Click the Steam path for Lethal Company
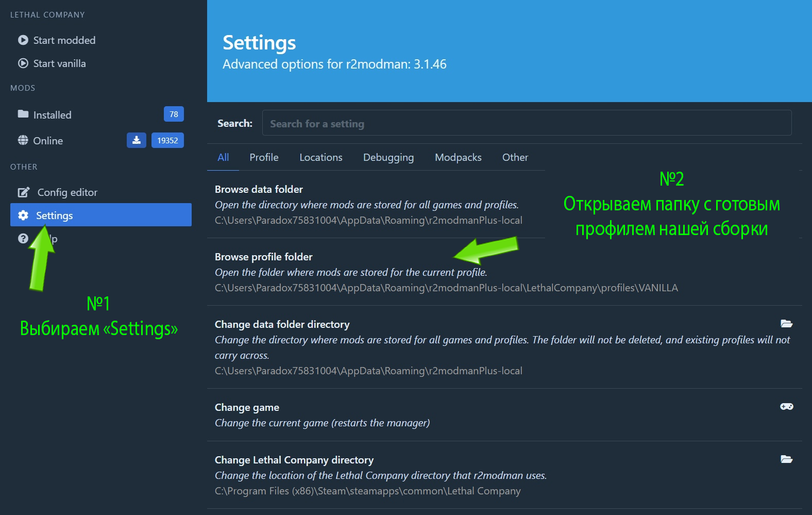Screen dimensions: 812x515 368,491
